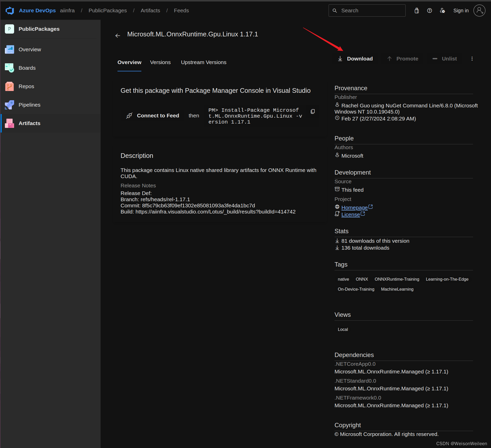491x448 pixels.
Task: Click the Learning-on-The-Edge tag
Action: tap(447, 279)
